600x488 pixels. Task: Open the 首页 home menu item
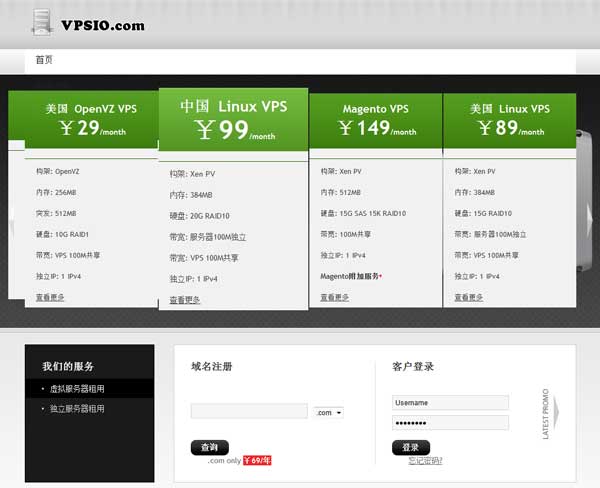tap(44, 60)
